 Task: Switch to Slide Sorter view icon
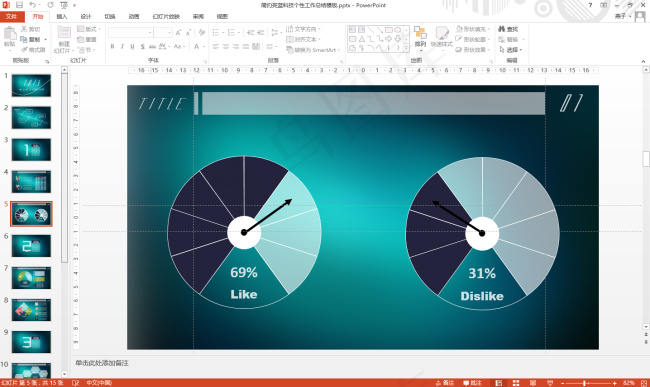tap(516, 383)
